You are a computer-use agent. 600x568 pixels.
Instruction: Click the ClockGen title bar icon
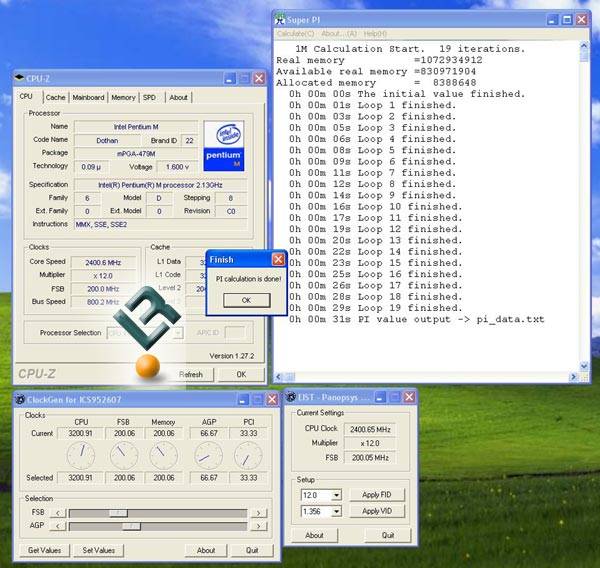(x=20, y=399)
